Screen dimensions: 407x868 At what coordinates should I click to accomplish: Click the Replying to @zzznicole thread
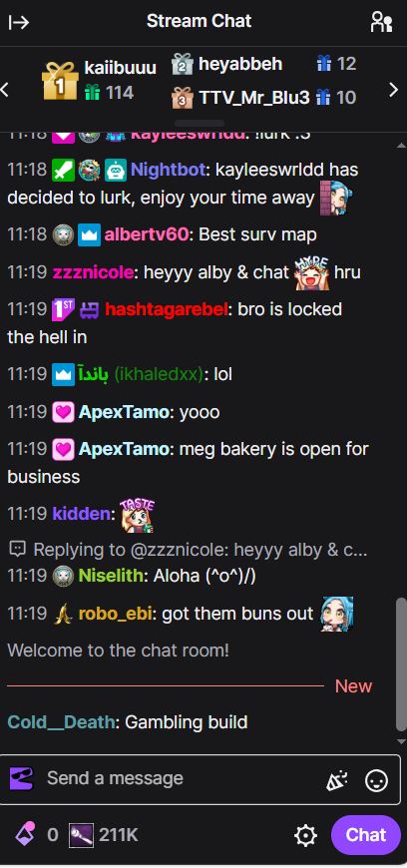[x=189, y=550]
